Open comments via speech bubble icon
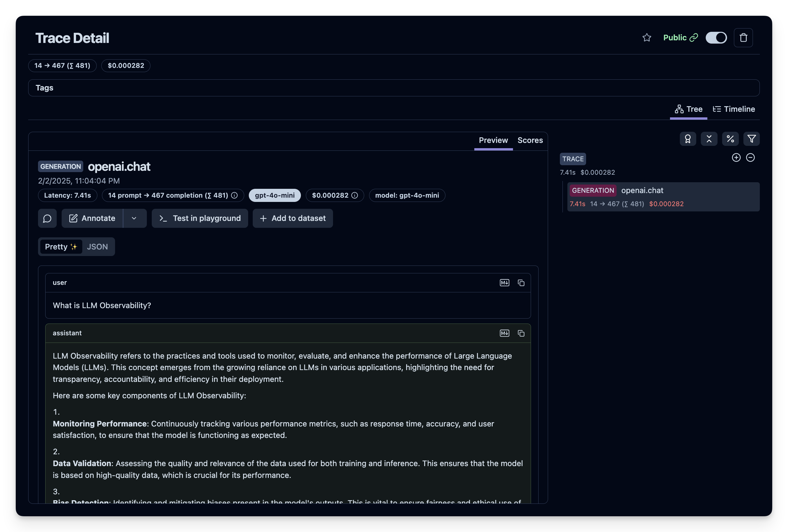This screenshot has width=788, height=532. (x=47, y=218)
